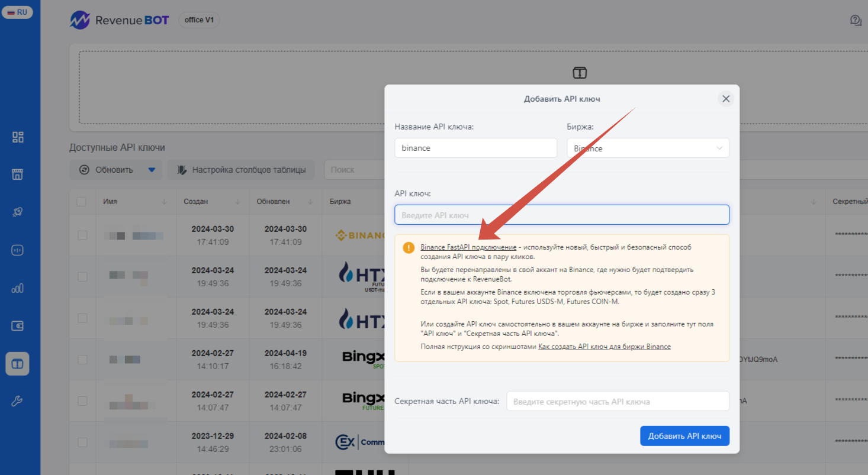Click the 2024-02-08 23:01:06 updated cell
868x475 pixels.
point(285,442)
